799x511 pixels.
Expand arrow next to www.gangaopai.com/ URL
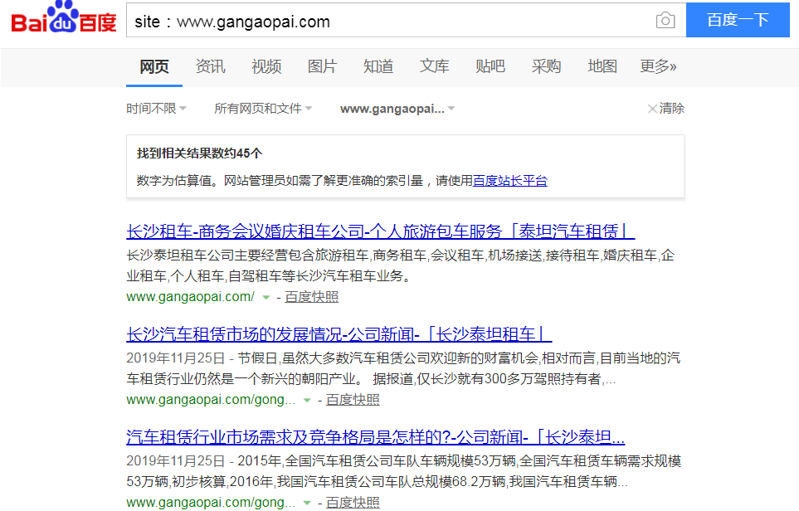click(265, 298)
